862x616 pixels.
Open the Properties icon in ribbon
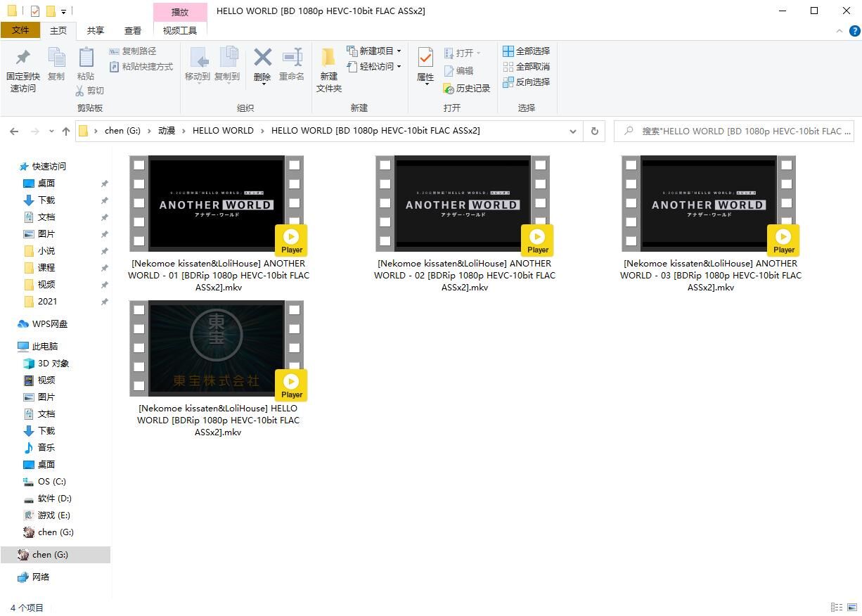425,59
